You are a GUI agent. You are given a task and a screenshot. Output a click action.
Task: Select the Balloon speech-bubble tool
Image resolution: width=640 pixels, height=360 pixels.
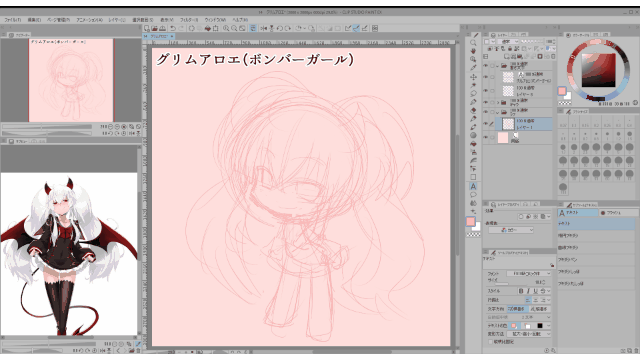473,195
